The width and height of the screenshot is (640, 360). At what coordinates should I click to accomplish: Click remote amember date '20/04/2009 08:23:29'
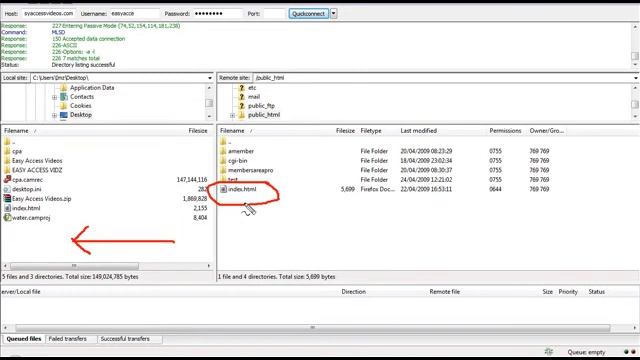(426, 151)
